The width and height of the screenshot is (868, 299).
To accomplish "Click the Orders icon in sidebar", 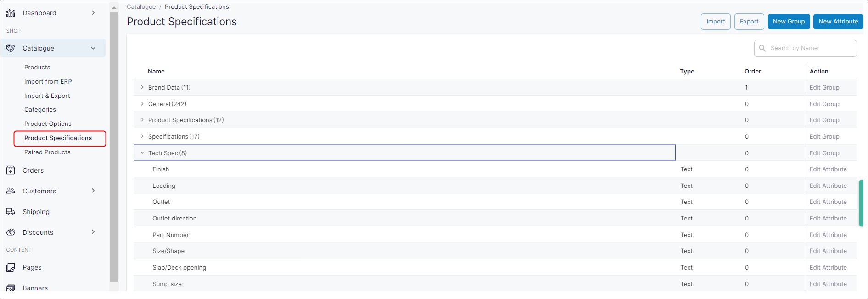I will 11,170.
